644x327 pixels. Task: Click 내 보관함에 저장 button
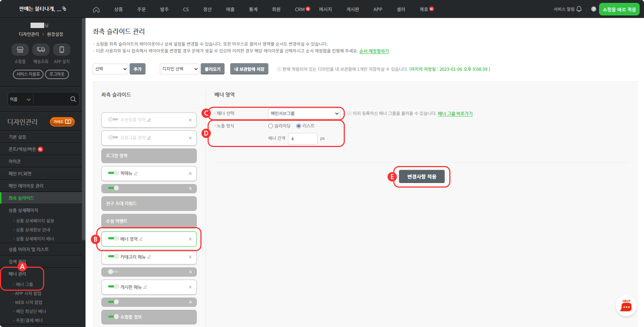click(x=249, y=69)
